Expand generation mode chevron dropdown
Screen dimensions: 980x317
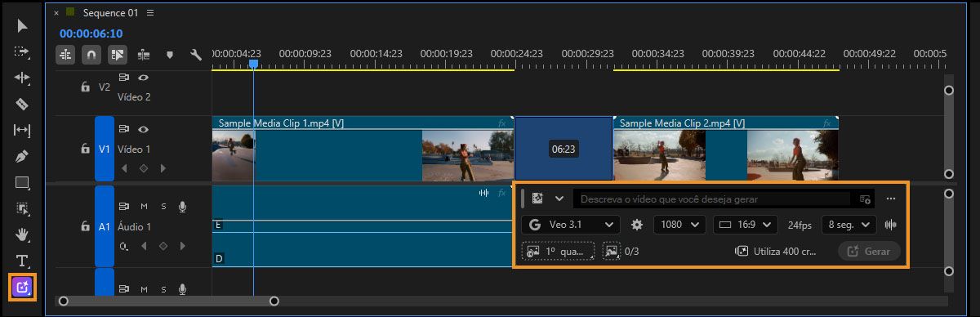point(559,199)
